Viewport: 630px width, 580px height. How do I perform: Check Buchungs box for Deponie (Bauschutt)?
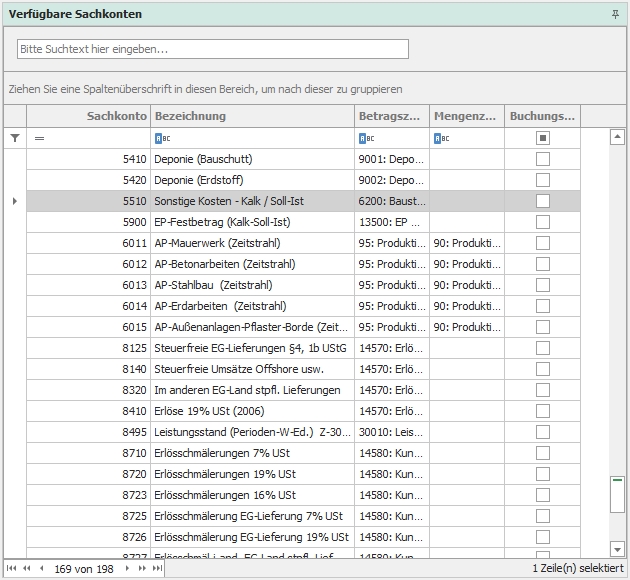pos(543,159)
